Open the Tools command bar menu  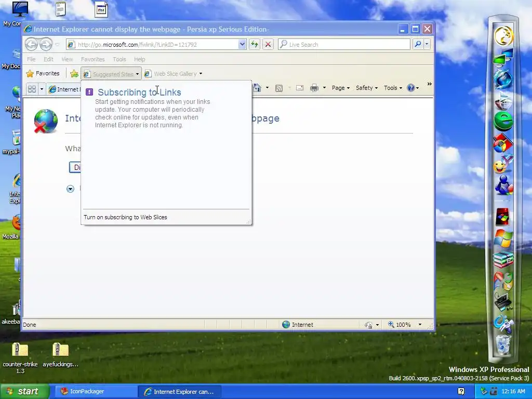click(393, 88)
